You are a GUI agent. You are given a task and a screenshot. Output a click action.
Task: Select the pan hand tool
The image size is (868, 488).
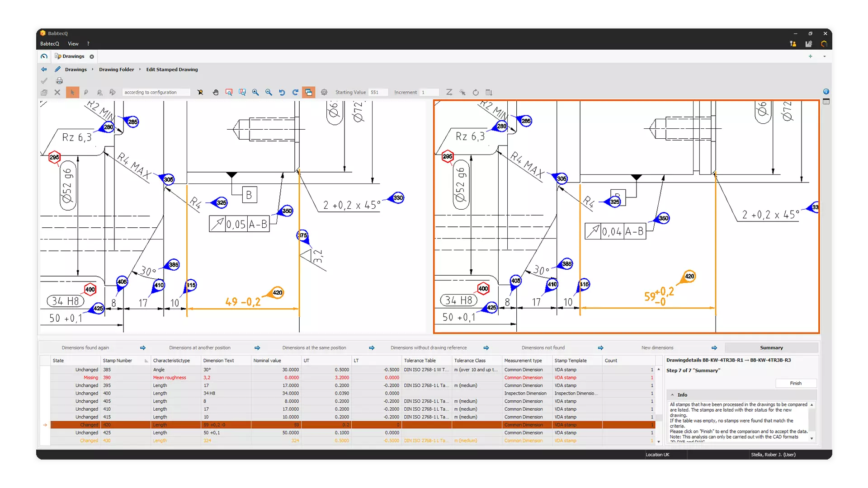(x=216, y=92)
